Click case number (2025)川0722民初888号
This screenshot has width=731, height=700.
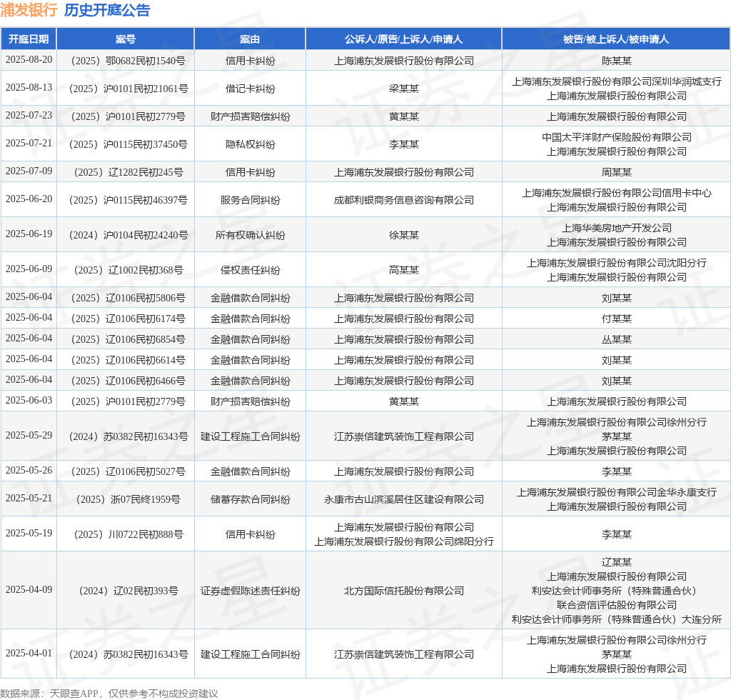(126, 534)
